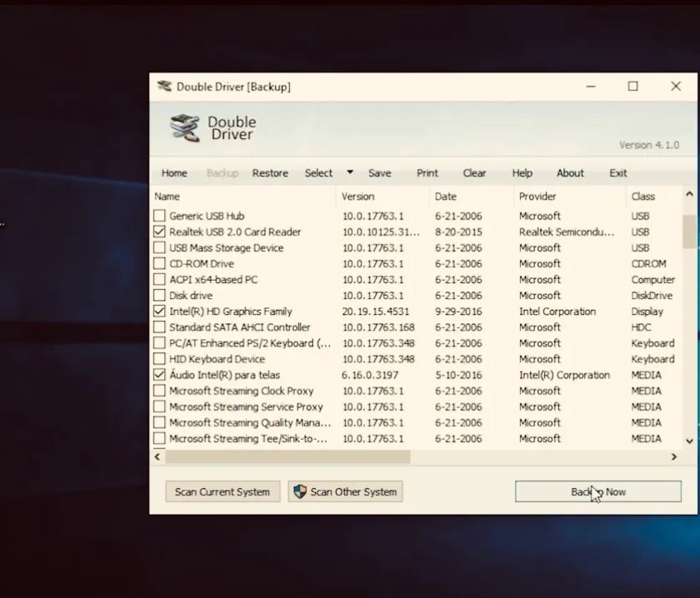Image resolution: width=700 pixels, height=598 pixels.
Task: Click the Realtek Semicondu... provider cell
Action: coord(567,232)
